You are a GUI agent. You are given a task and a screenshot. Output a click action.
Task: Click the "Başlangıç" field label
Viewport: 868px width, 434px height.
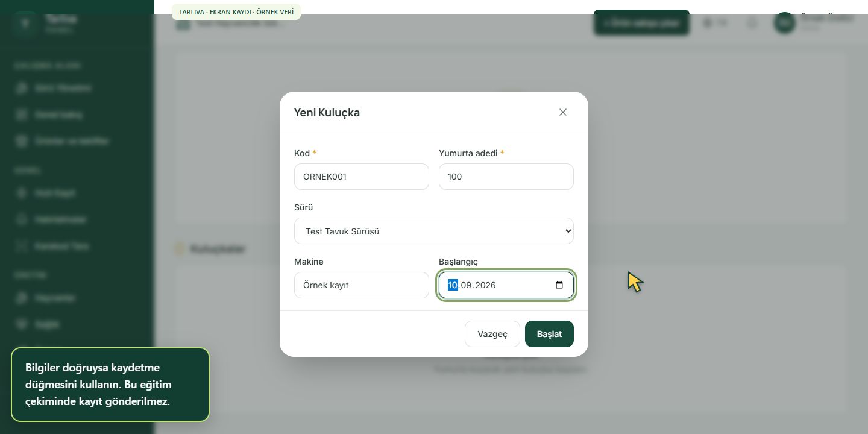(458, 262)
